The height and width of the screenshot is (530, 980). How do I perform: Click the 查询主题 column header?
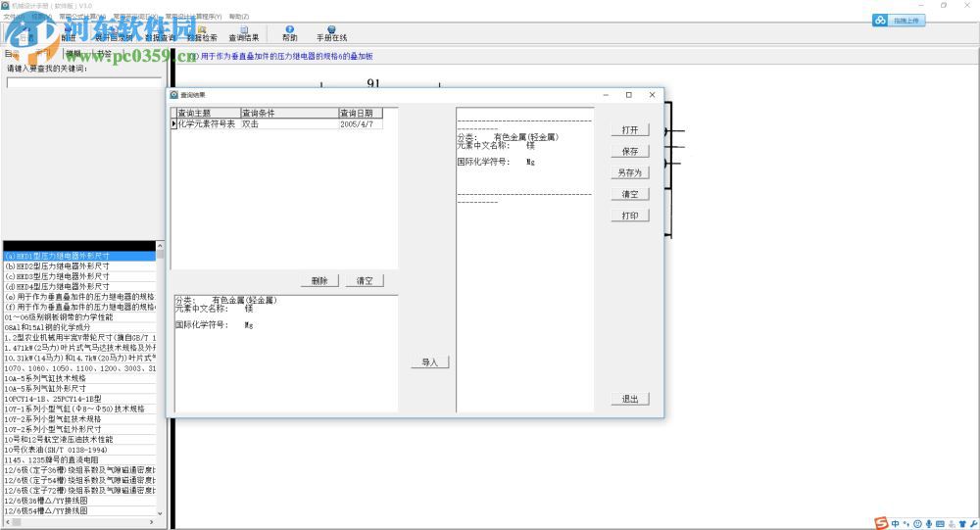tap(209, 113)
